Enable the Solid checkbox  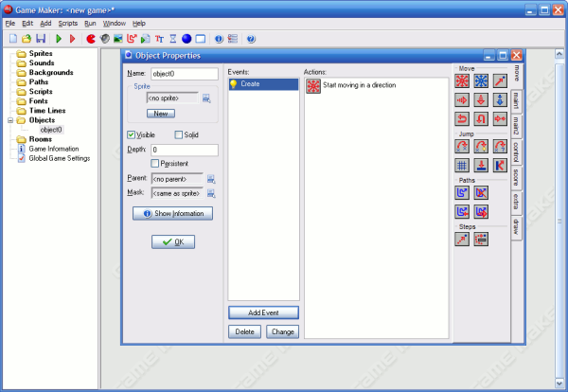tap(178, 134)
